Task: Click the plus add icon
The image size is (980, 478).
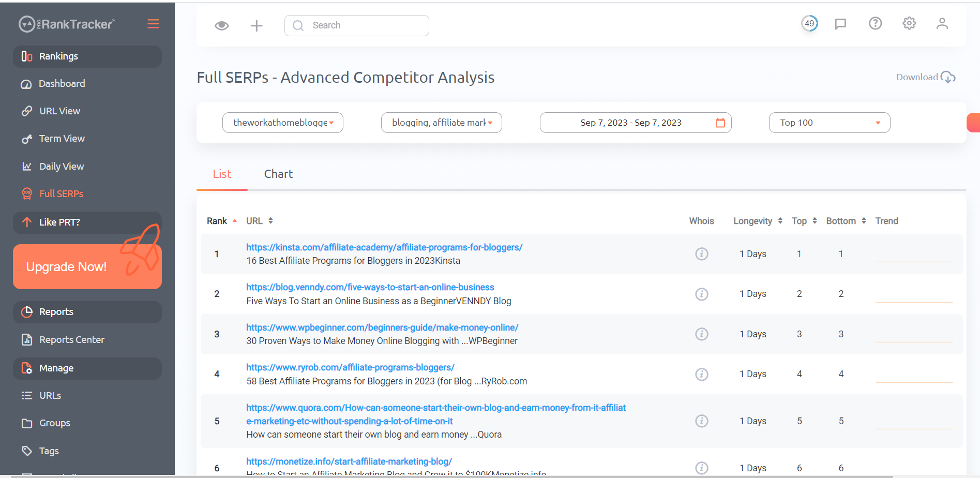Action: click(257, 25)
